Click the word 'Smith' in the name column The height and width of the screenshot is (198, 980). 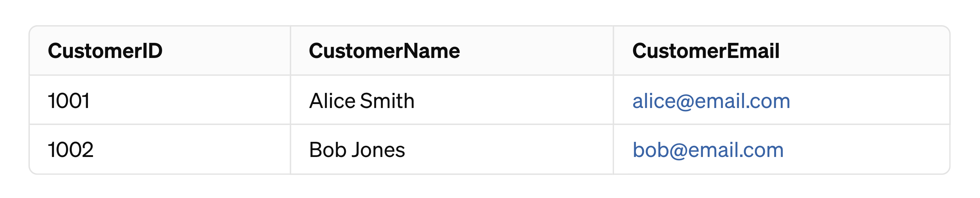[387, 101]
